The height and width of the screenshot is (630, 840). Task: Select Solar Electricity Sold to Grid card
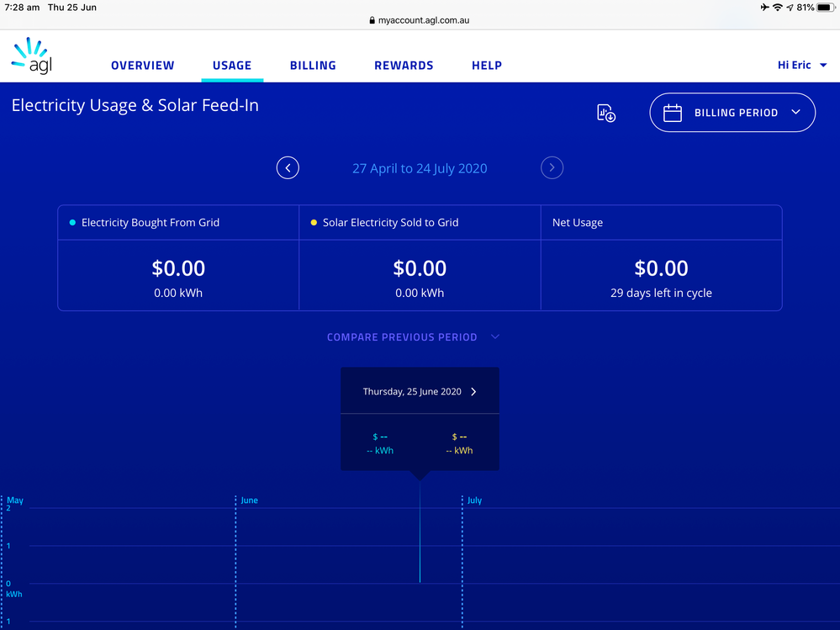pyautogui.click(x=420, y=258)
